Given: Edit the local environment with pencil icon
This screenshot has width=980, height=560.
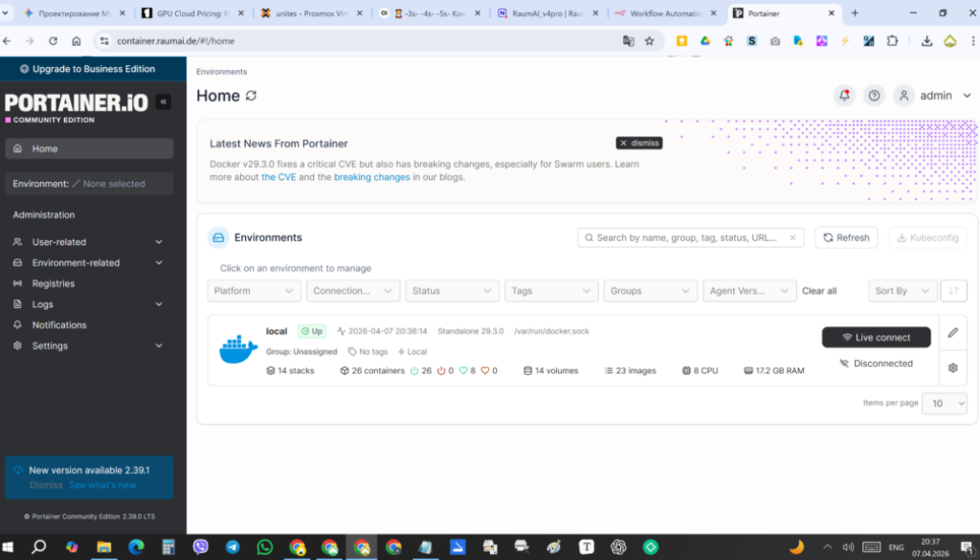Looking at the screenshot, I should pos(952,332).
